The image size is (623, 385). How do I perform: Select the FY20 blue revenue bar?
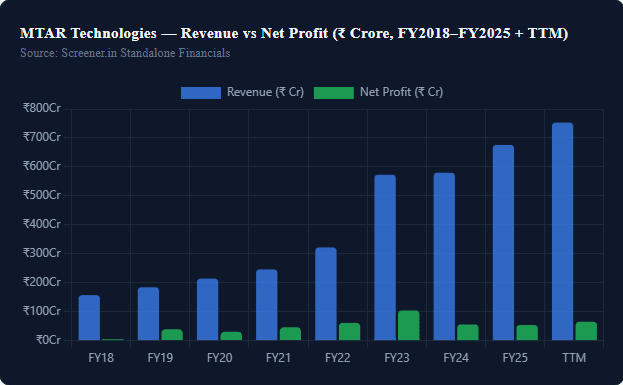click(x=208, y=309)
